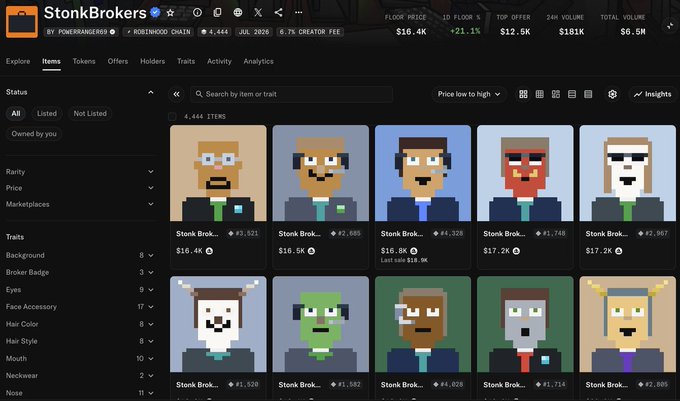The image size is (680, 401).
Task: Expand the Face Accessory trait filter
Action: (x=79, y=307)
